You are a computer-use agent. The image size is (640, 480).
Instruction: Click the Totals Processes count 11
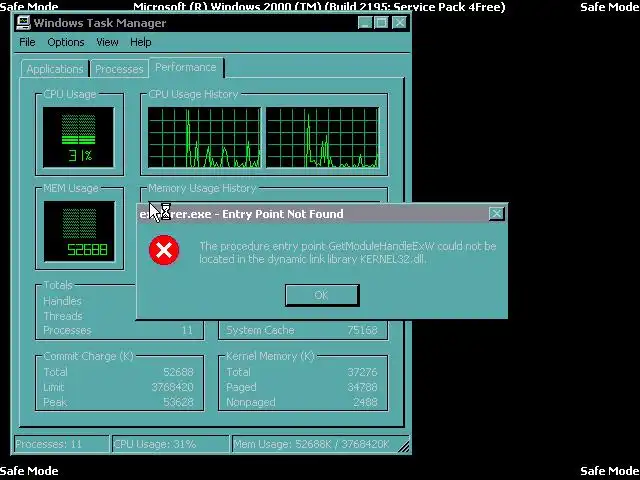187,330
